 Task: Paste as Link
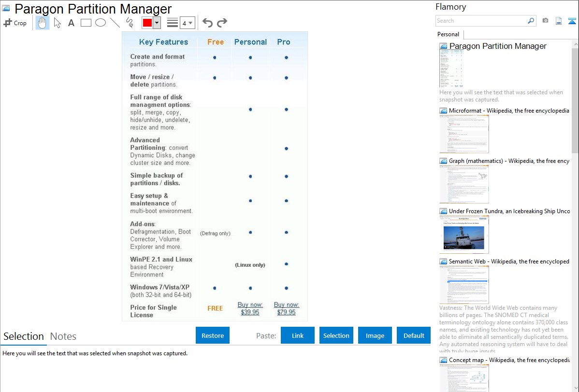click(298, 335)
